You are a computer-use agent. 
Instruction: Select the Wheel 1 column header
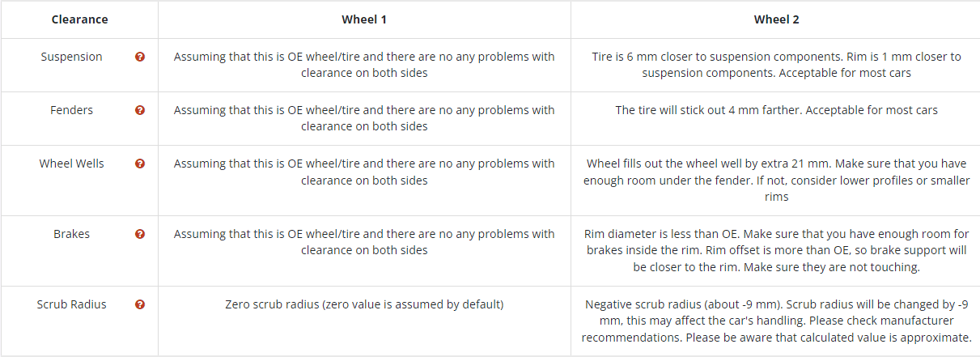[x=364, y=19]
